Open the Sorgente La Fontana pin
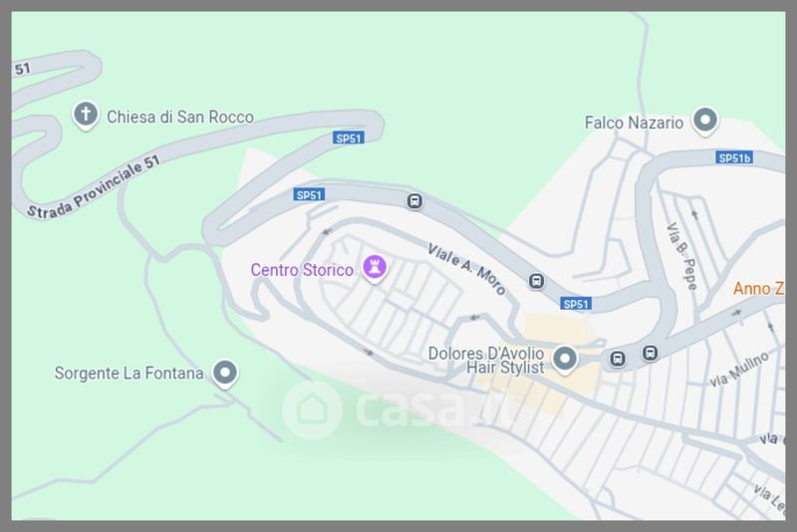The height and width of the screenshot is (532, 797). 225,374
